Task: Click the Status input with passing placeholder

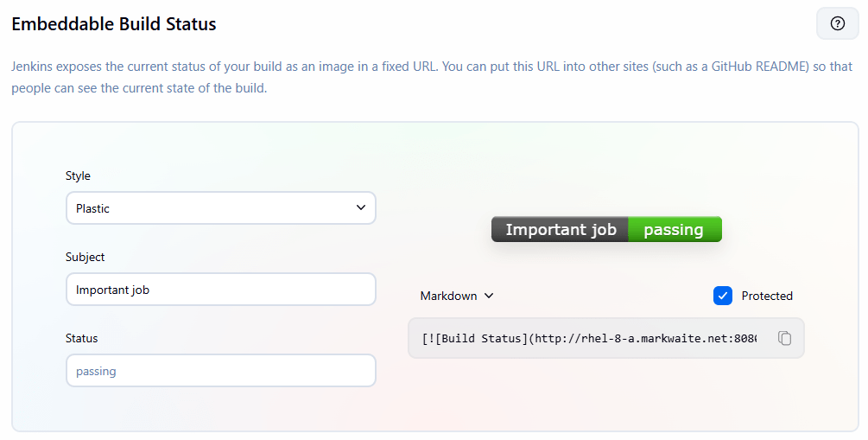Action: (221, 371)
